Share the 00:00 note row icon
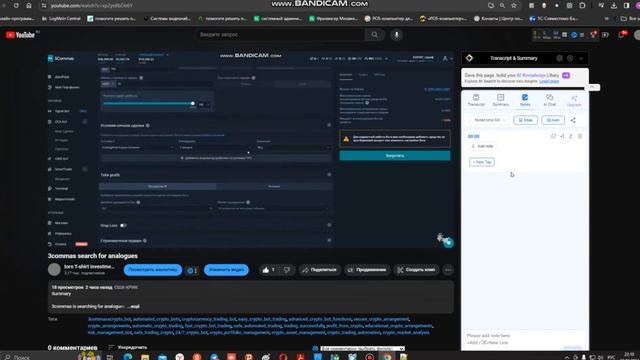This screenshot has height=360, width=640. [x=562, y=136]
